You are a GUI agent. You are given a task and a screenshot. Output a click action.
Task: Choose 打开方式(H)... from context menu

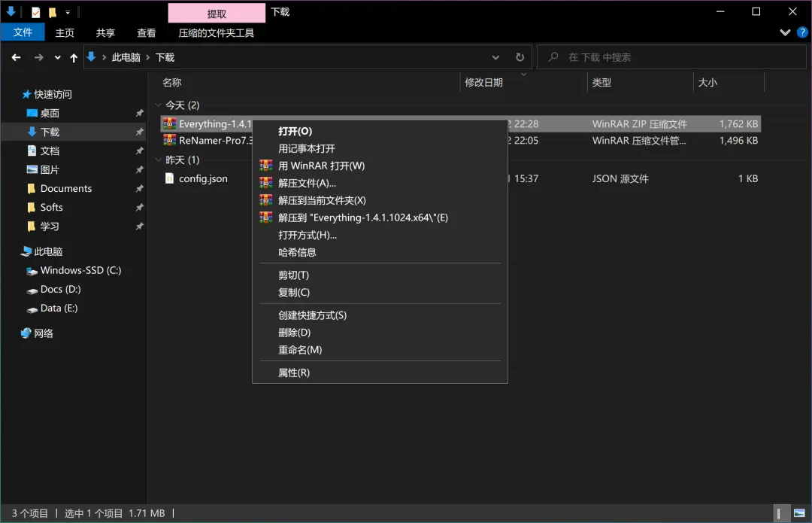pos(380,235)
